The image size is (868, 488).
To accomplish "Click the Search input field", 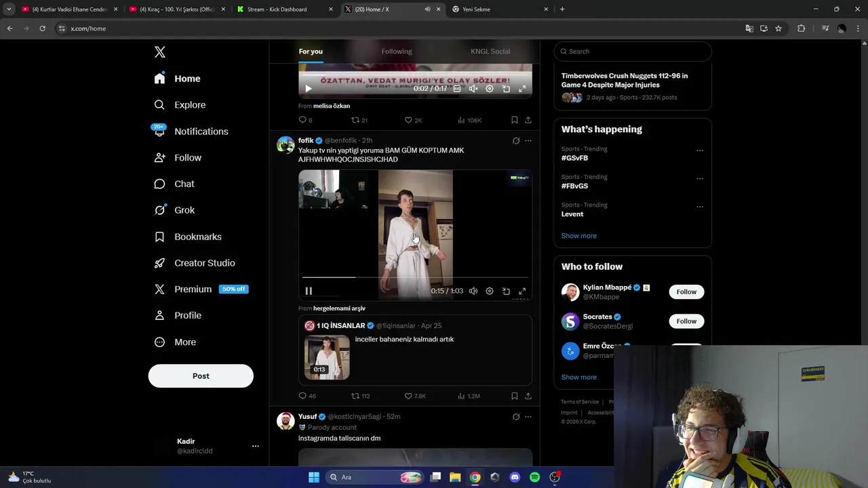I will [x=633, y=52].
